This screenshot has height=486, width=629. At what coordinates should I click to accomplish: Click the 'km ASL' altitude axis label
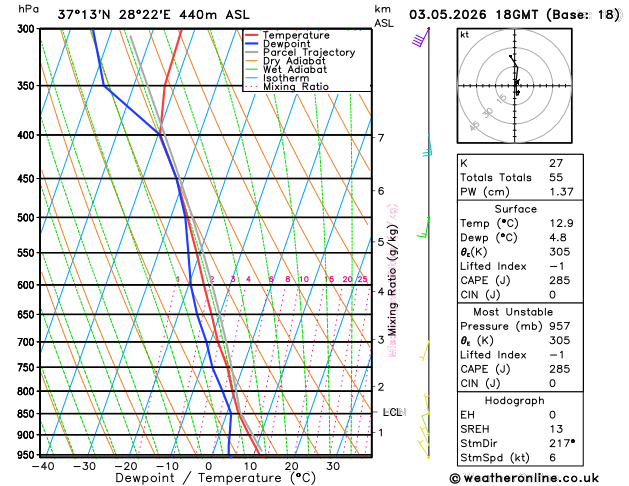coord(384,16)
